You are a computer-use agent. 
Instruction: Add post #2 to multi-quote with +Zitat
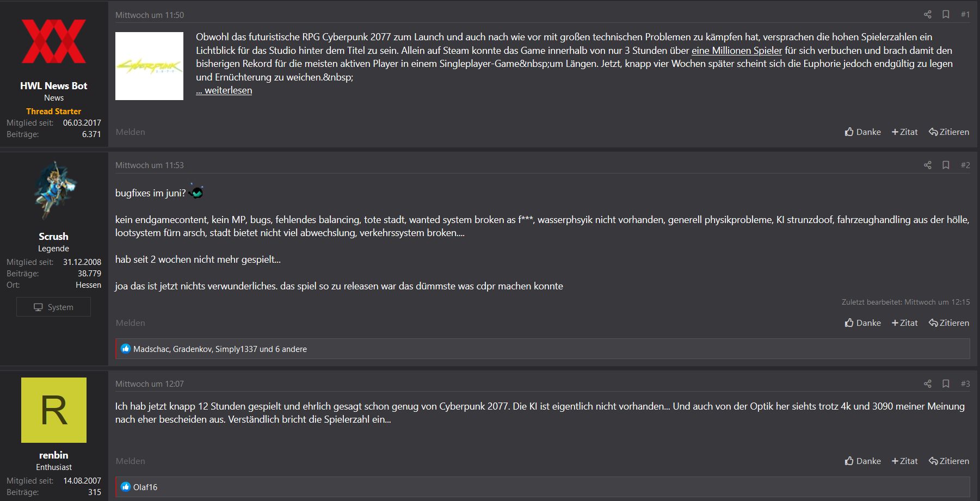pos(904,323)
